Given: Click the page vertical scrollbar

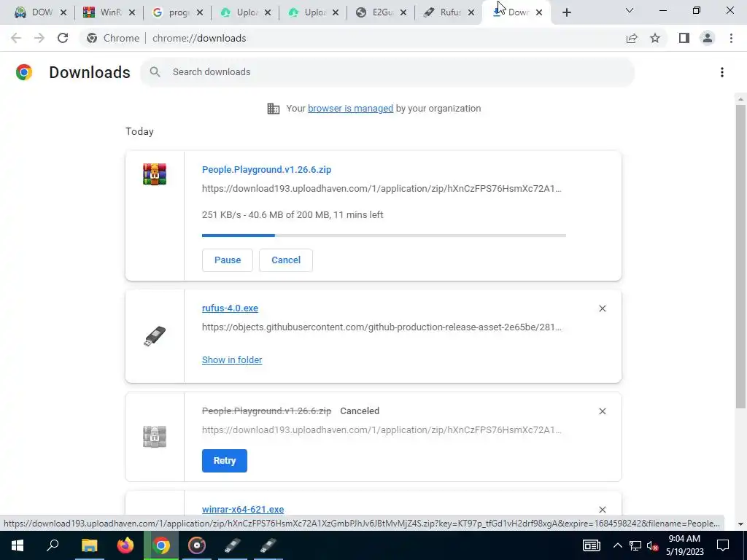Looking at the screenshot, I should (740, 257).
